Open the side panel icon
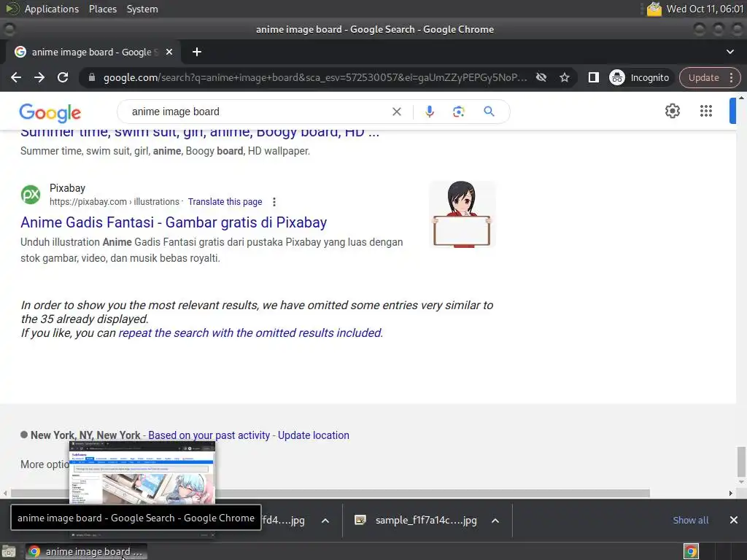The height and width of the screenshot is (560, 747). (x=593, y=77)
